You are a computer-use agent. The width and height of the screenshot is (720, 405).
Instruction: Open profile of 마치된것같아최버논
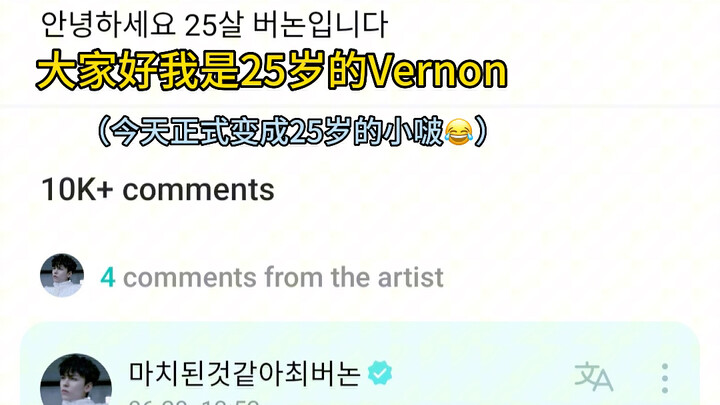[x=245, y=373]
